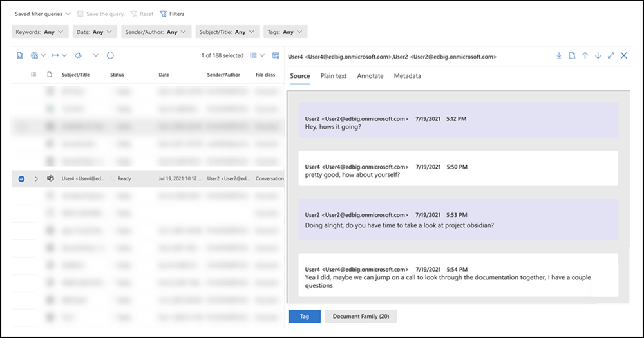
Task: Open the Saved filter queries dropdown
Action: click(43, 14)
